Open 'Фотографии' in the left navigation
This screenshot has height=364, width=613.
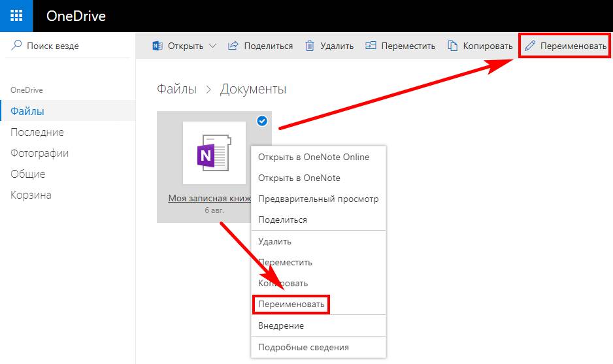click(x=39, y=153)
